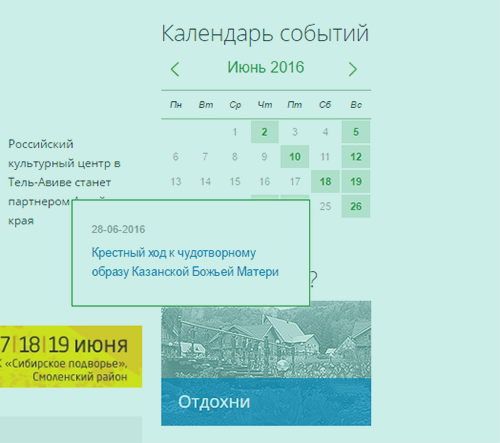
Task: Click calendar day 3
Action: point(295,132)
